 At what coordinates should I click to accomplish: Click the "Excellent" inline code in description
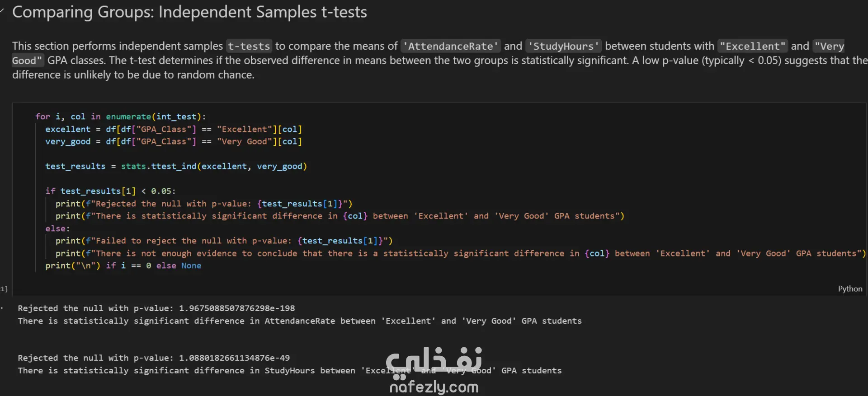coord(753,46)
